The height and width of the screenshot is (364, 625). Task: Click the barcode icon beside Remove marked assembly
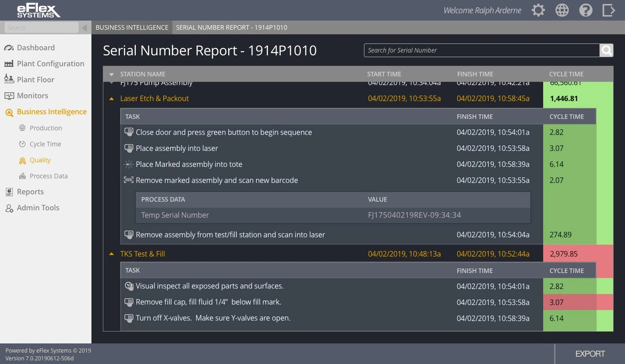point(128,180)
